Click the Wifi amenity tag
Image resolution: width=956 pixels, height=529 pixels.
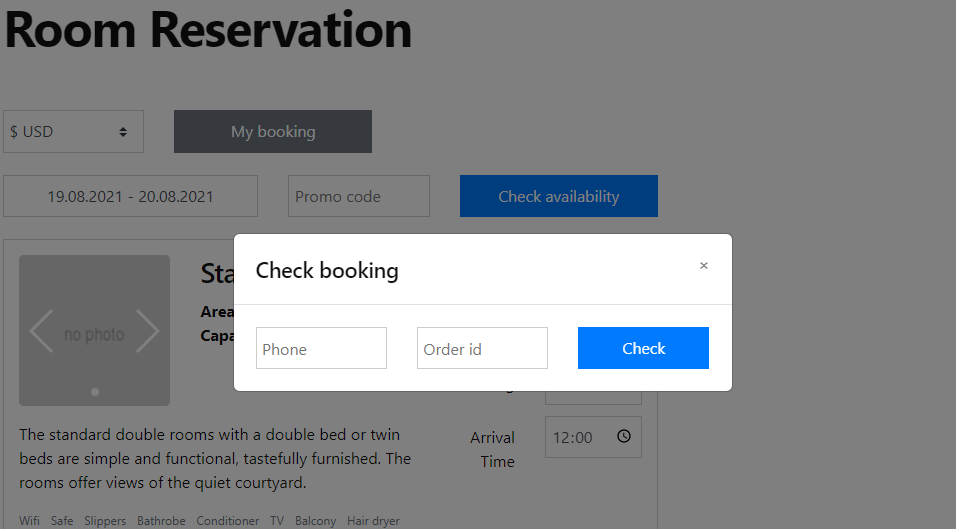(x=29, y=521)
